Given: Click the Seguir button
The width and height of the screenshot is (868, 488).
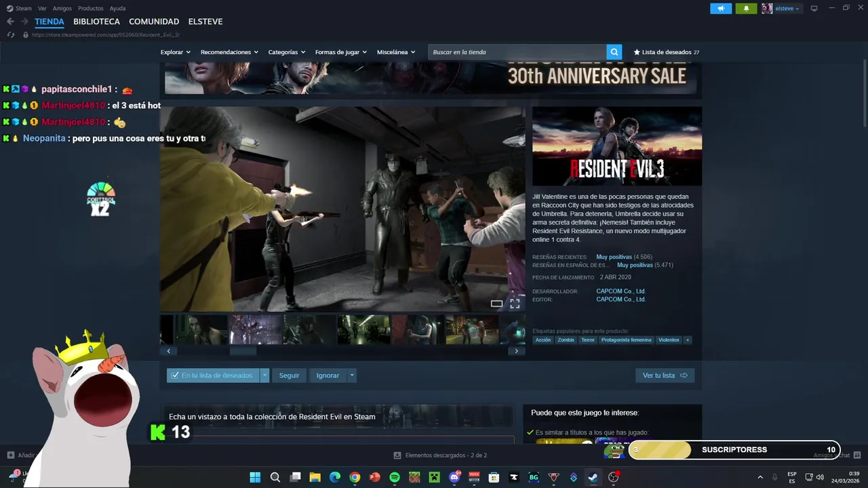Looking at the screenshot, I should click(289, 375).
